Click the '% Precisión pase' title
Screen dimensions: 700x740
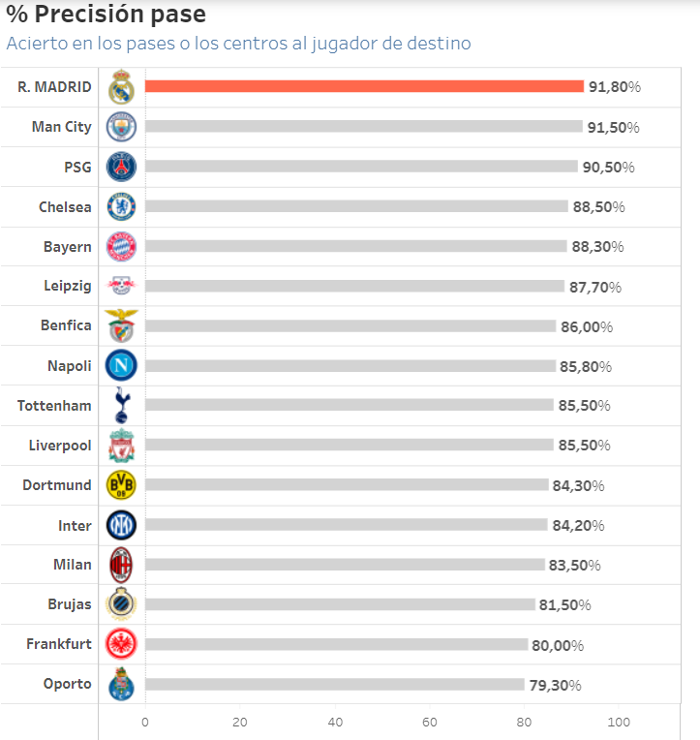point(106,15)
